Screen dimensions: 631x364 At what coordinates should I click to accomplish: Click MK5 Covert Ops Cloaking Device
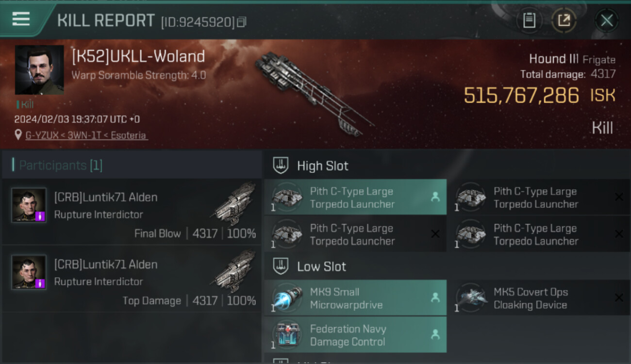(x=538, y=298)
